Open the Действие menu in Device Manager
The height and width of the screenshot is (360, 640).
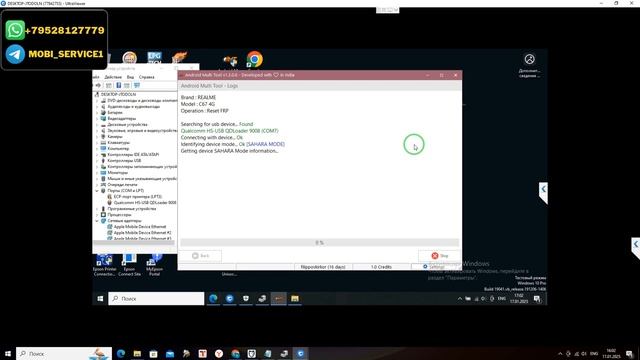(113, 77)
